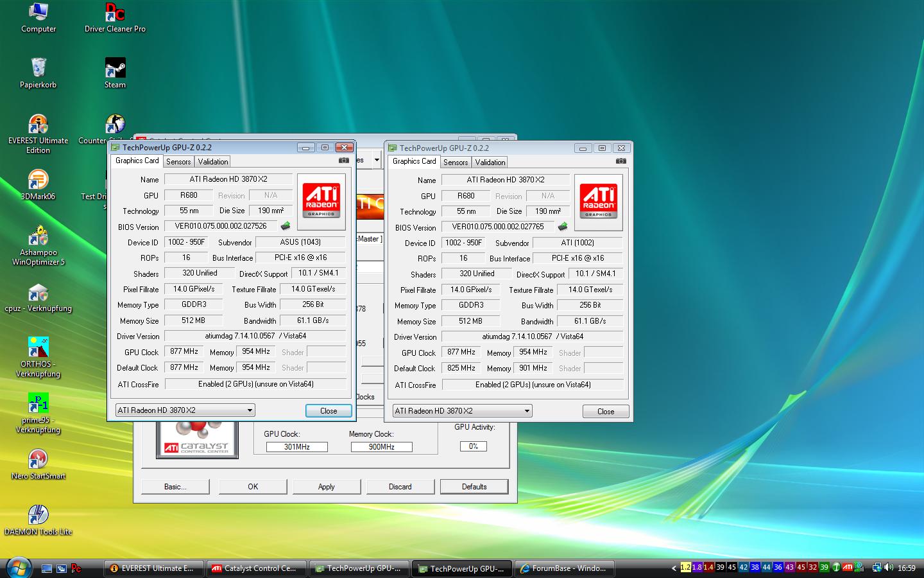Expand GPU selector dropdown in left GPU-Z
Screen dimensions: 924x578
click(x=250, y=410)
